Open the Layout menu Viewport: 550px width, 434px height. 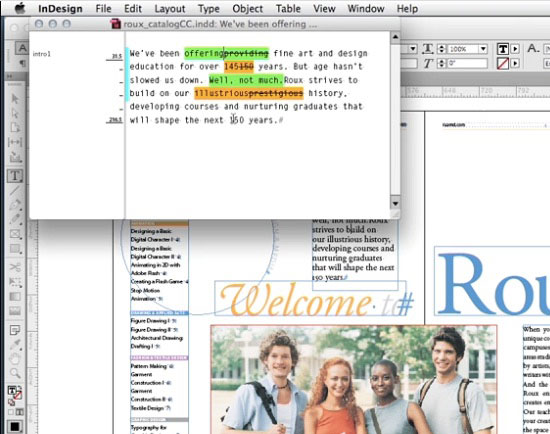tap(170, 8)
